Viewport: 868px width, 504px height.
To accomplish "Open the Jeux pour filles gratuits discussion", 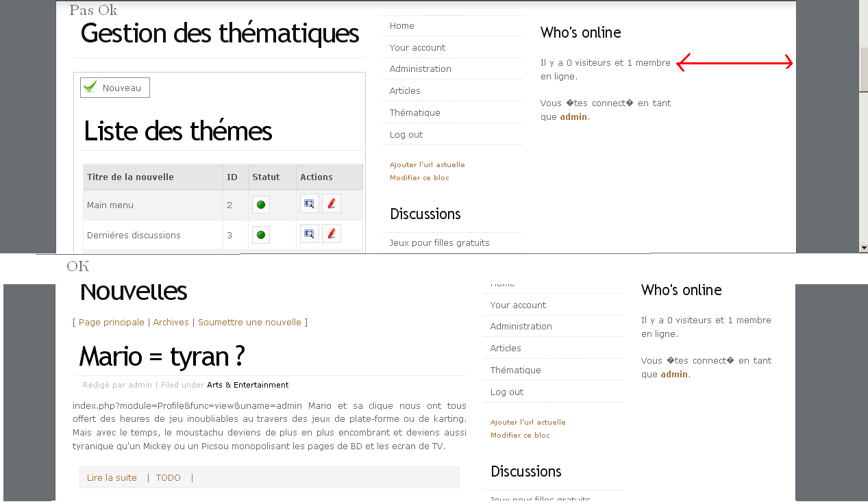I will pyautogui.click(x=439, y=242).
